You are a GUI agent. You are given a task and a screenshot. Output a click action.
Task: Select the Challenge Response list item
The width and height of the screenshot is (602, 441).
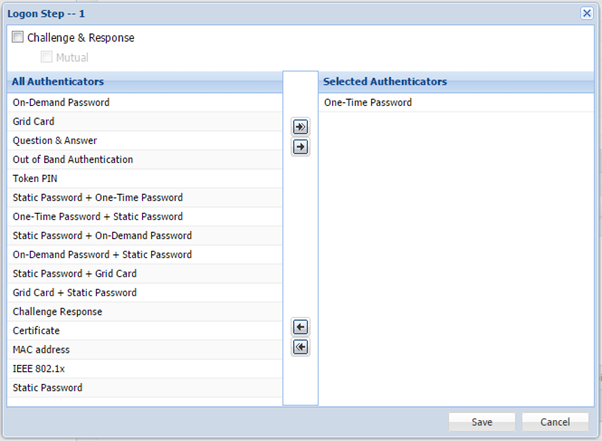pos(57,312)
